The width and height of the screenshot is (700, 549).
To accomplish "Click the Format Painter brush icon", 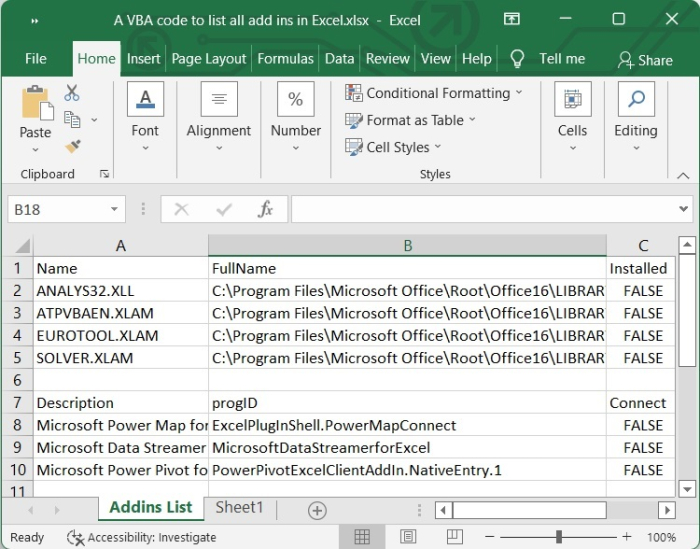I will (72, 146).
